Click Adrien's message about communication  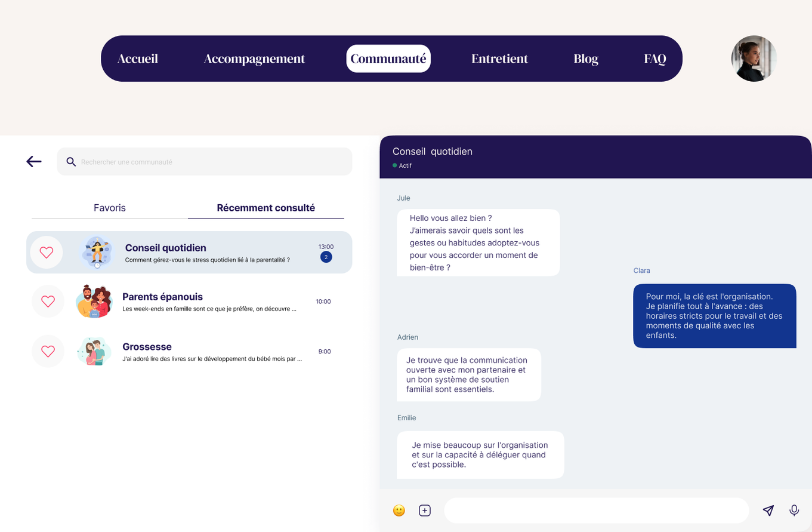tap(469, 375)
